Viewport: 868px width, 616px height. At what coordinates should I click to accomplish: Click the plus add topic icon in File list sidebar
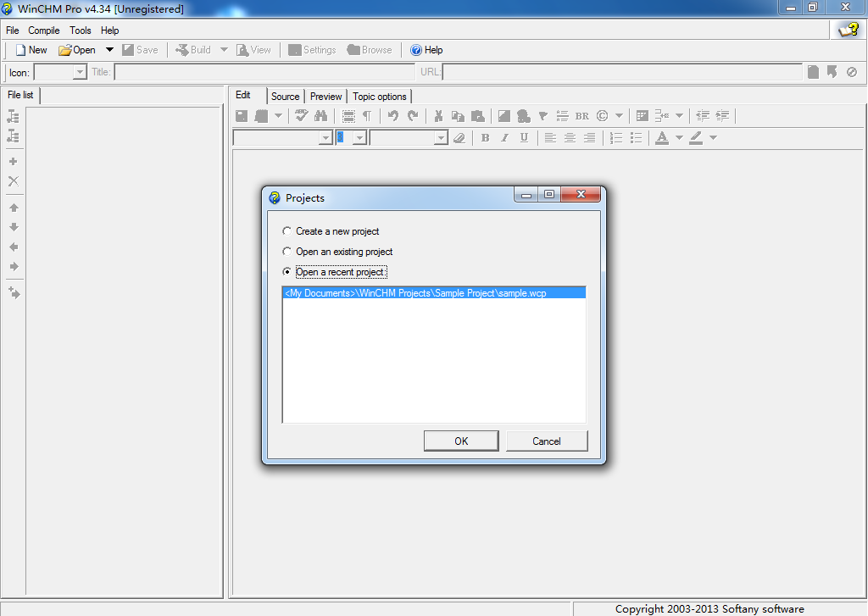coord(14,162)
